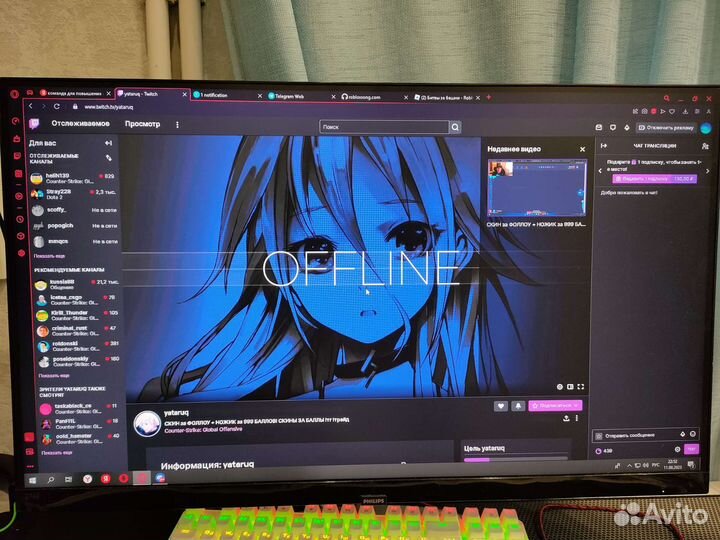Disable ads with 'Отключить рекламу' button
Image resolution: width=720 pixels, height=540 pixels.
[x=666, y=128]
